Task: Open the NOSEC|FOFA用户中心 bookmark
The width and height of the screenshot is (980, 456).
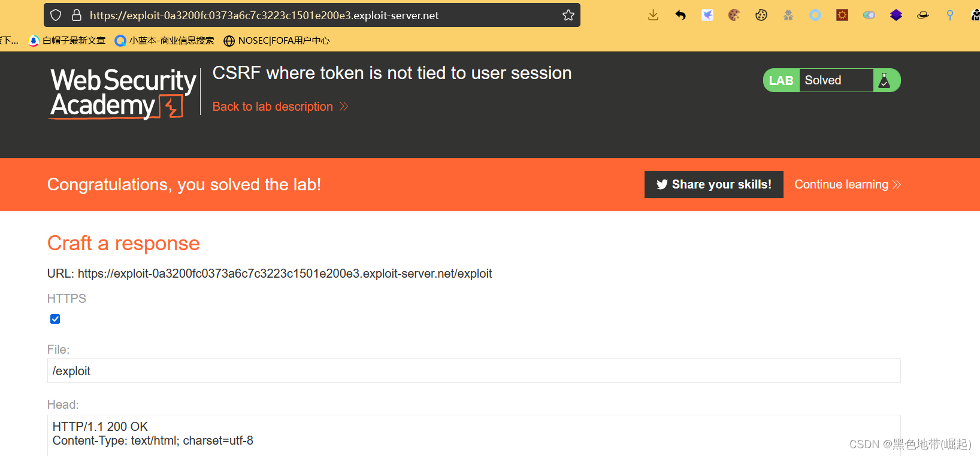Action: (277, 41)
